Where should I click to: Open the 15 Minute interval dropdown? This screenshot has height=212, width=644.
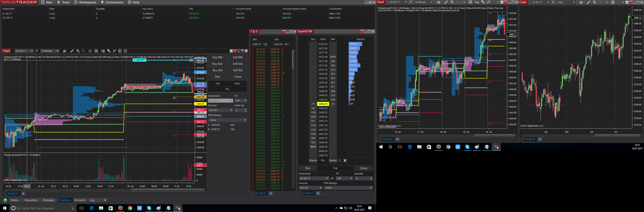point(50,51)
